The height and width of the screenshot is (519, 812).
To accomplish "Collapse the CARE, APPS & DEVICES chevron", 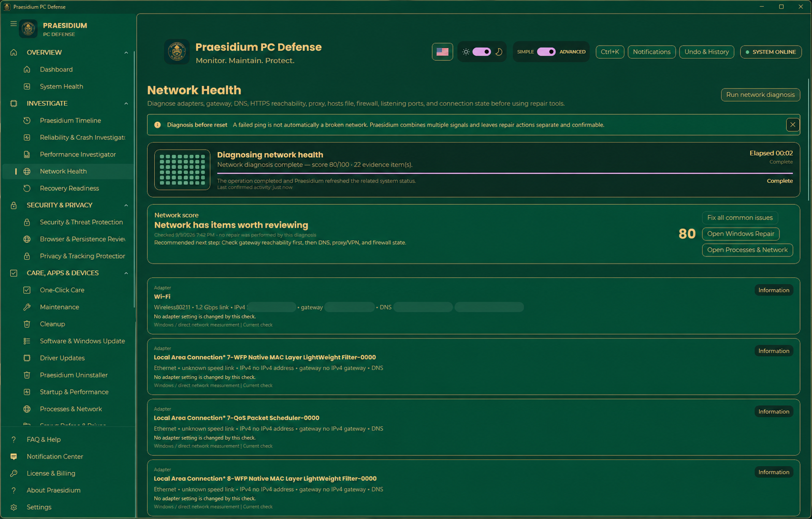I will click(126, 273).
